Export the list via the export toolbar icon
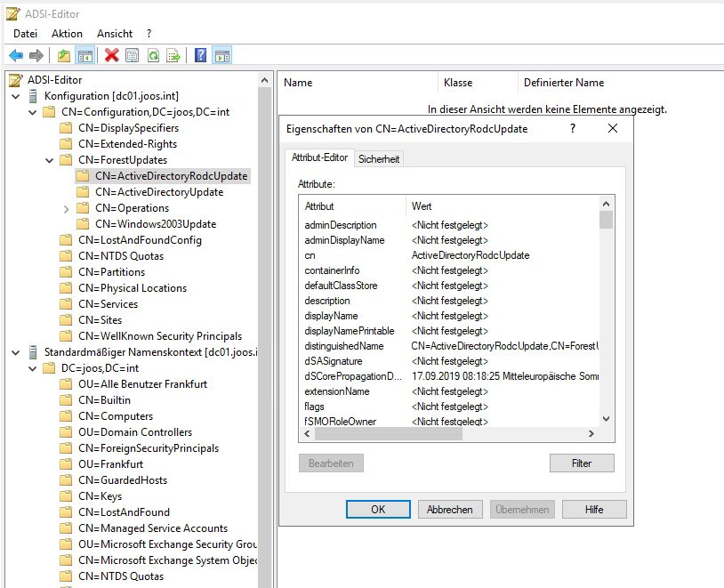 (x=173, y=55)
